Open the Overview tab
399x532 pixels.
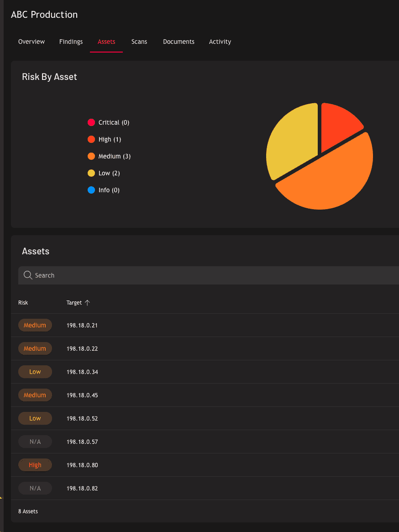click(31, 42)
